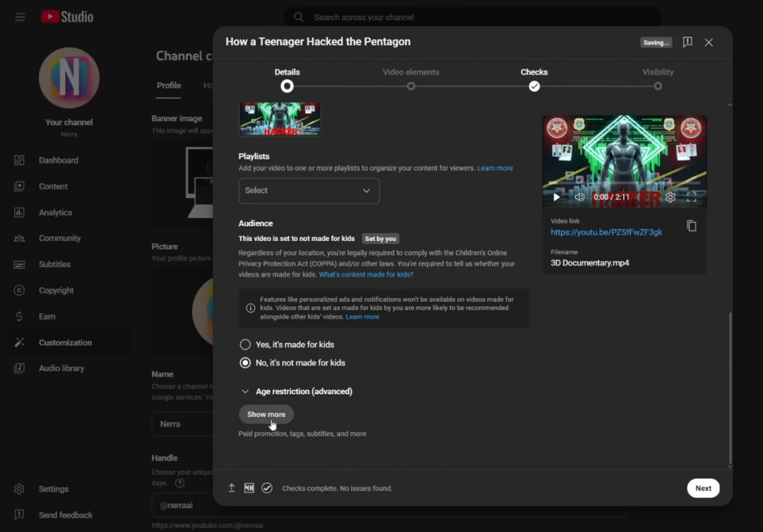
Task: Click the info icon in kids notice
Action: click(x=251, y=308)
